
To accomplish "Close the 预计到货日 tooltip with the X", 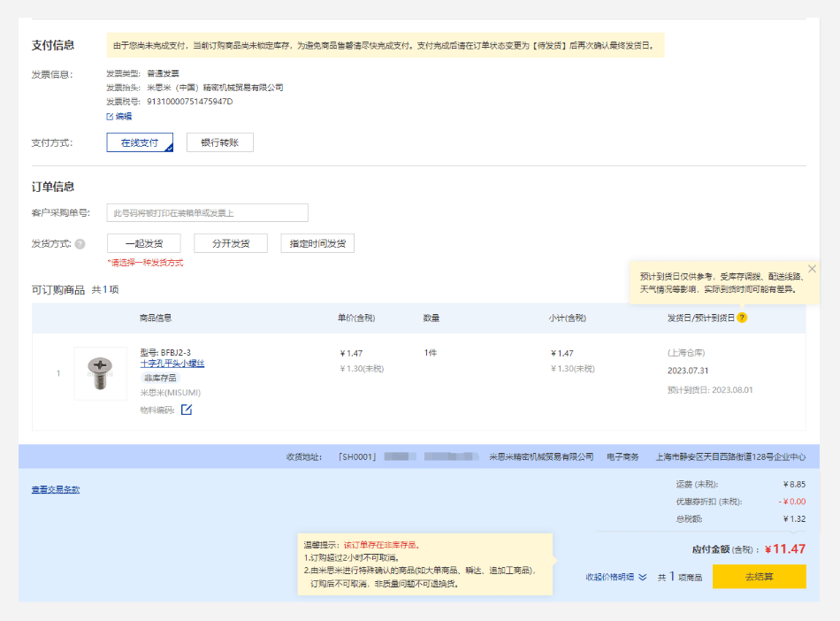I will [812, 269].
